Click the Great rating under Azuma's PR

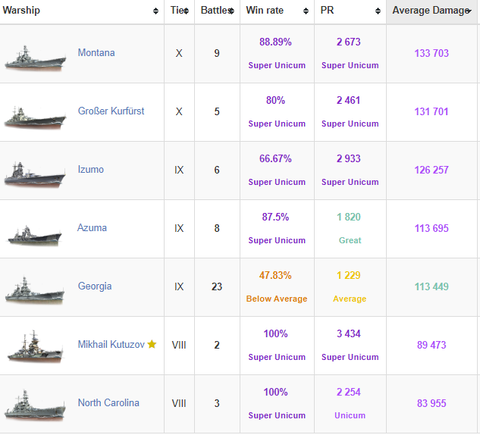tap(350, 240)
